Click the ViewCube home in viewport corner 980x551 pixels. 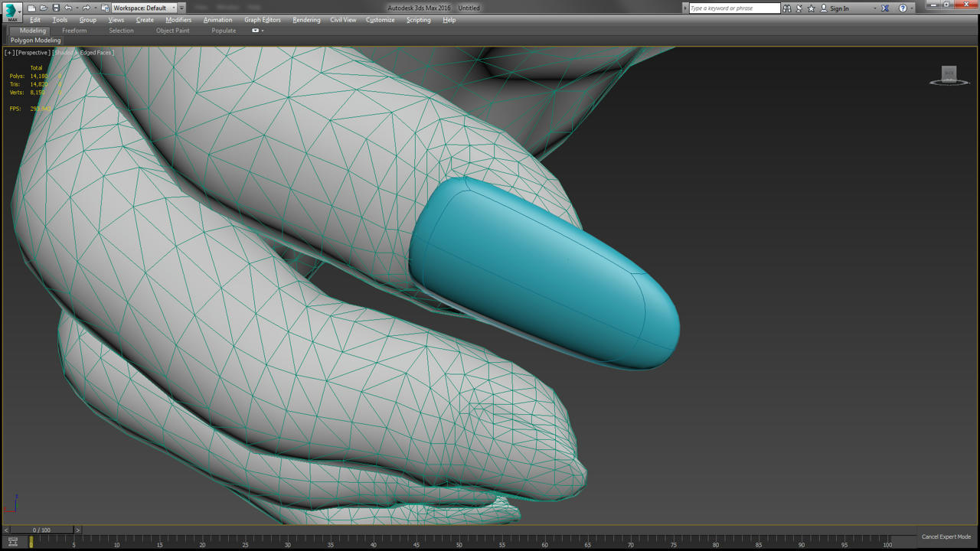[x=949, y=74]
